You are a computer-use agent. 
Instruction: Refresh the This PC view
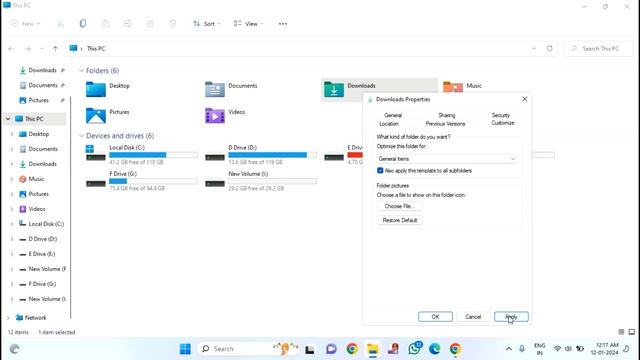[x=549, y=48]
